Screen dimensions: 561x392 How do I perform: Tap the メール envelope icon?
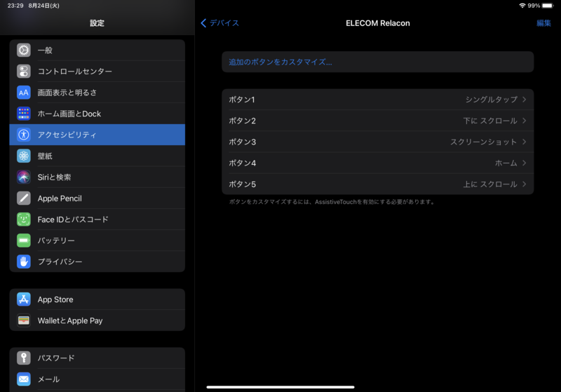[x=24, y=379]
